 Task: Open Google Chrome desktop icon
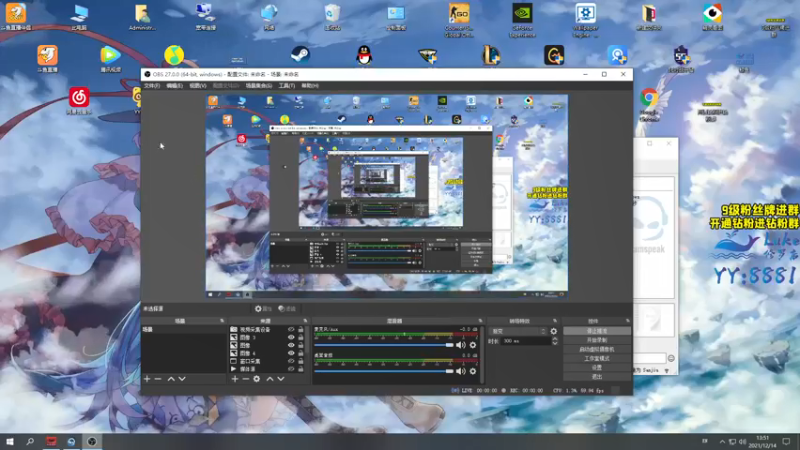tap(649, 104)
